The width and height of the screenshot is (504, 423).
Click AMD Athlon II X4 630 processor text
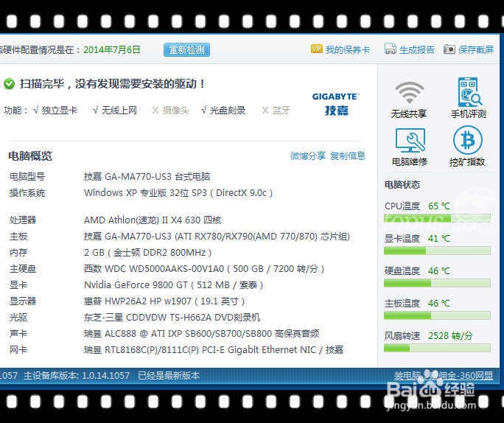tap(153, 220)
